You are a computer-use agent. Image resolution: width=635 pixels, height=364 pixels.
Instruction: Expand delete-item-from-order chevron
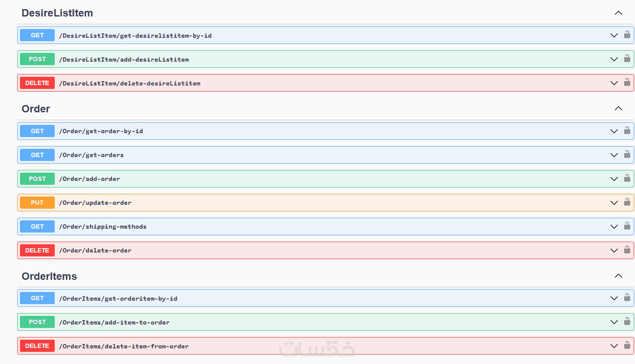614,346
